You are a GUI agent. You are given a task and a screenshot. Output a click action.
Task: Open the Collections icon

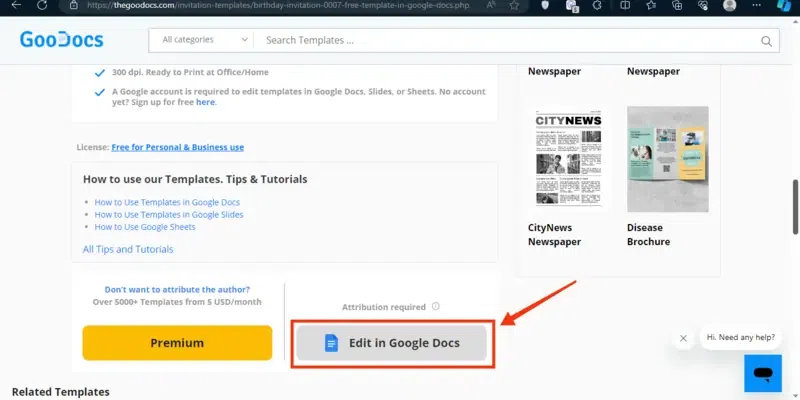(677, 5)
